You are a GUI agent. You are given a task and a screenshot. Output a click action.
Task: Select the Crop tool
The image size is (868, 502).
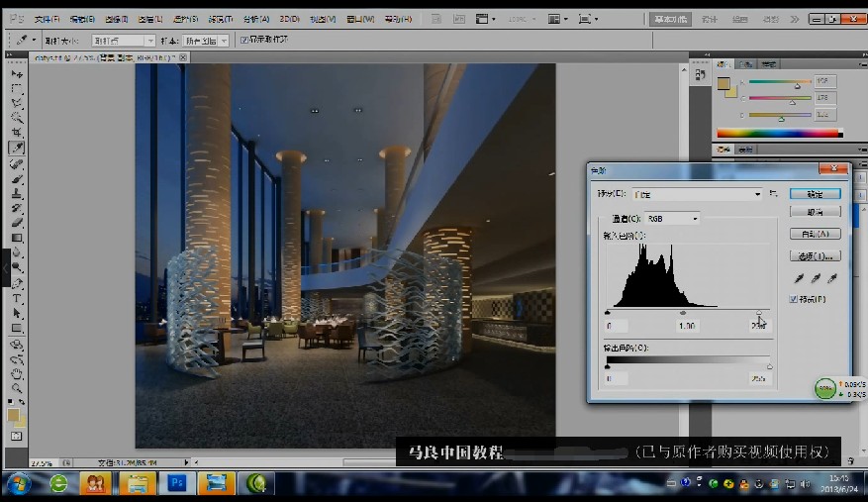(x=17, y=133)
